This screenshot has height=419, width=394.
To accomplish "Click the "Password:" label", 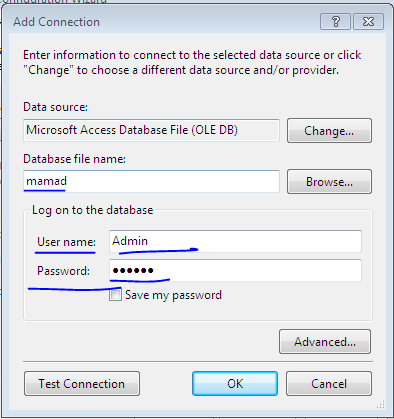I will (63, 271).
